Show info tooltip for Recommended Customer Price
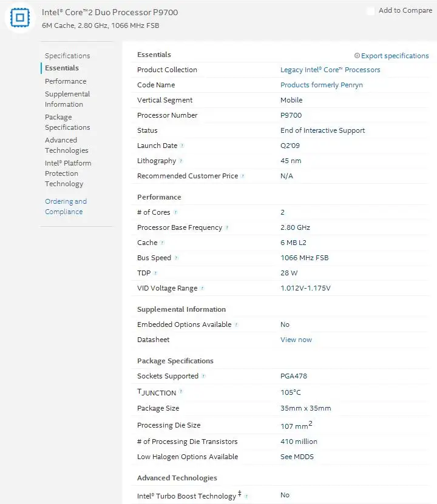This screenshot has height=504, width=437. coord(243,176)
